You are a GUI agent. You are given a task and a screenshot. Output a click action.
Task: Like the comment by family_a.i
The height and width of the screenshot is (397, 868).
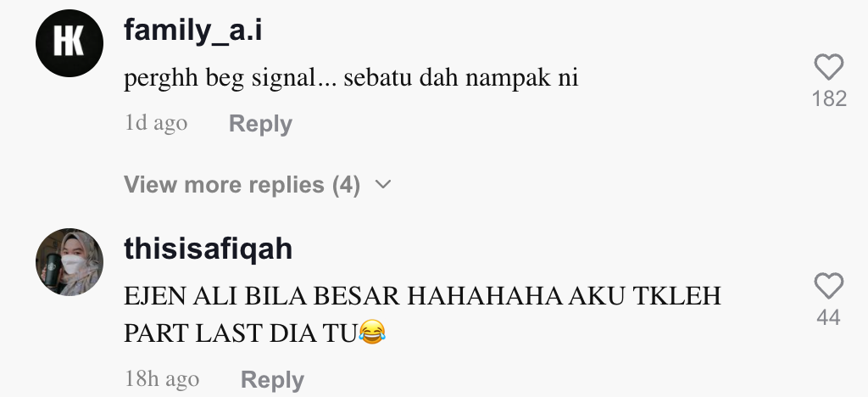pos(829,67)
